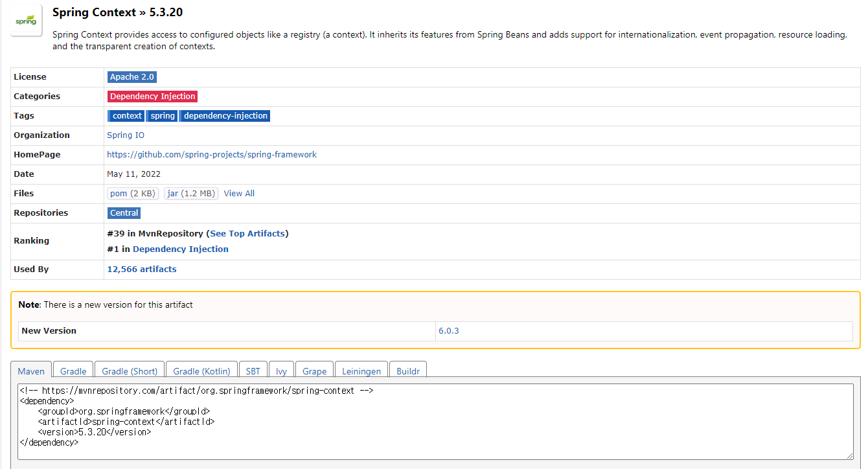The width and height of the screenshot is (868, 469).
Task: Select the 'dependency-injection' tag
Action: coord(225,116)
